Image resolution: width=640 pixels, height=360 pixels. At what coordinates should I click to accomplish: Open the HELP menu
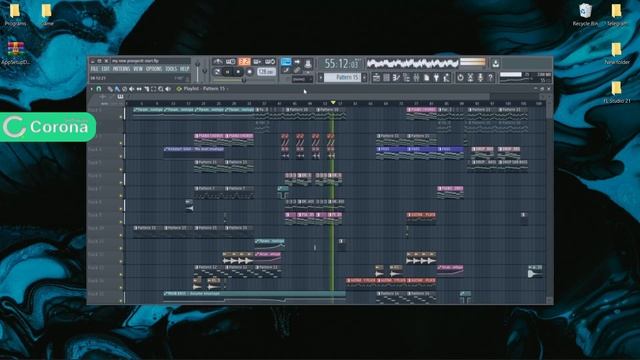184,69
